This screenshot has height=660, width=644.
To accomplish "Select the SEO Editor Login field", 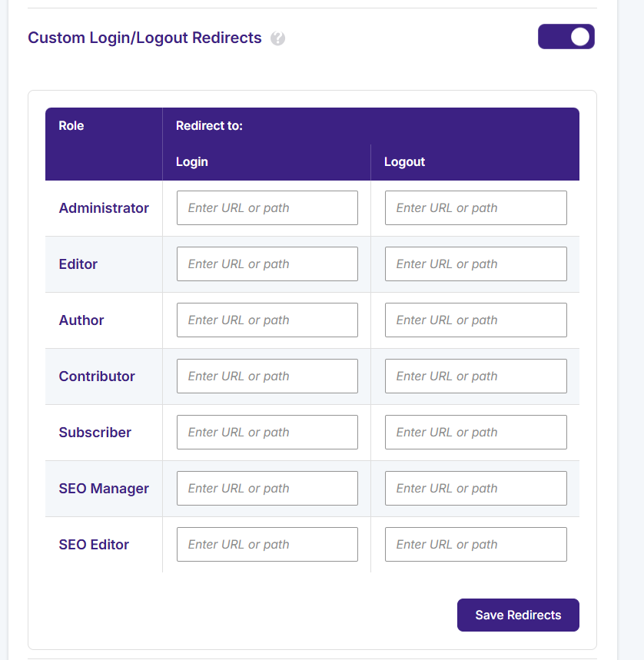I will (x=267, y=544).
